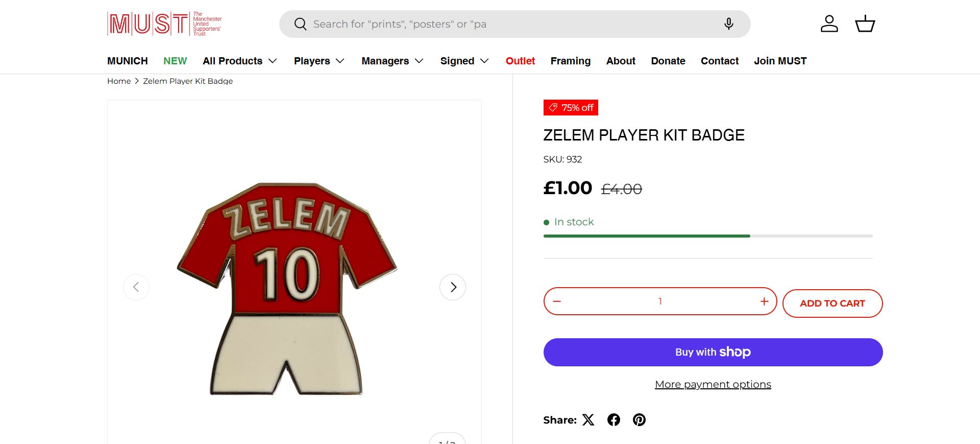The image size is (980, 444).
Task: Expand the All Products menu
Action: click(239, 61)
